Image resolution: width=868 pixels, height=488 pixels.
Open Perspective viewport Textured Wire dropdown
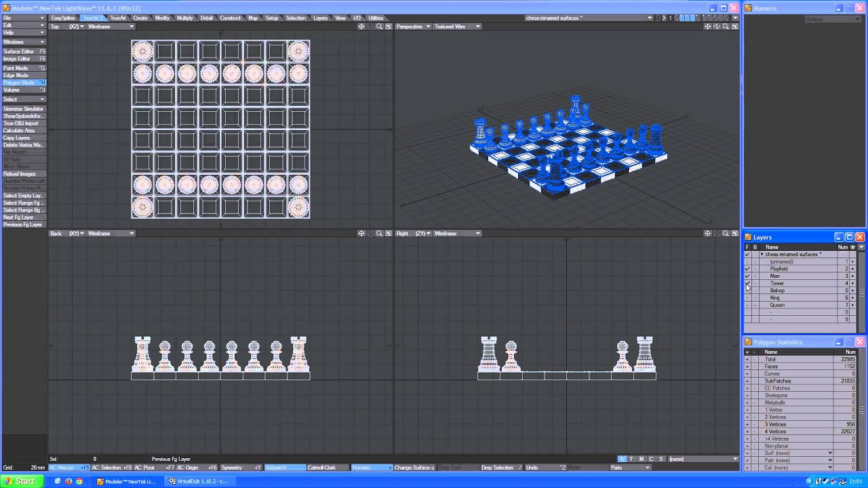click(x=457, y=26)
